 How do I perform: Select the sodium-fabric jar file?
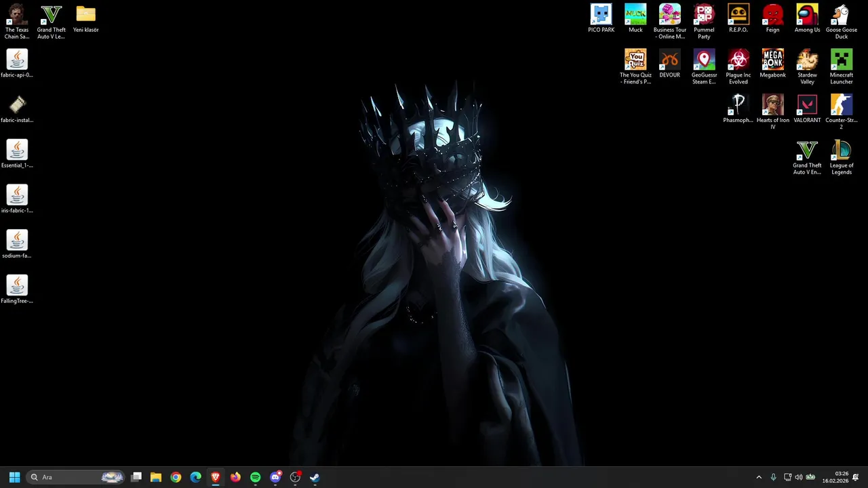coord(17,245)
